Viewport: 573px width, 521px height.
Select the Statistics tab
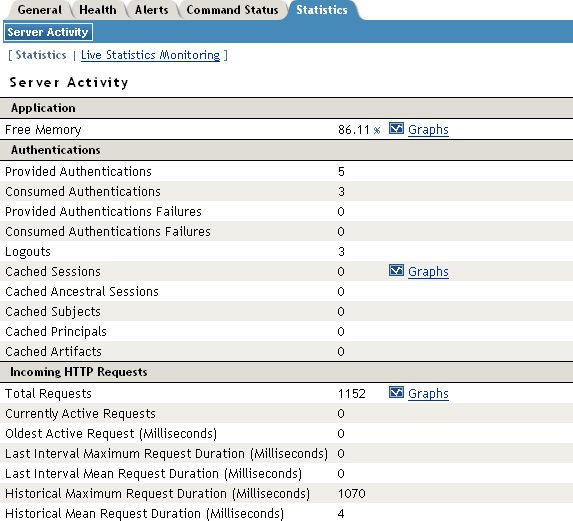click(322, 10)
